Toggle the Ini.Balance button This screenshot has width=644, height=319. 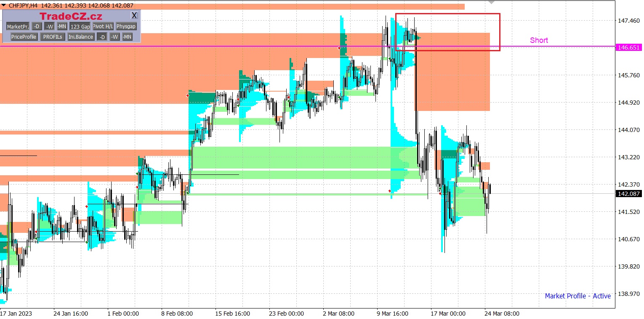pos(81,37)
